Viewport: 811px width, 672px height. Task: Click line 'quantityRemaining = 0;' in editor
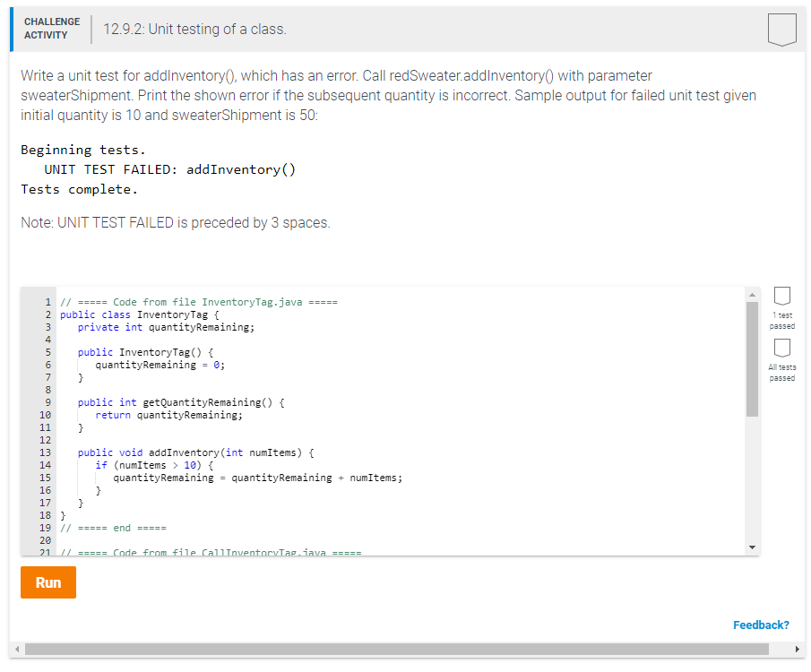coord(160,365)
